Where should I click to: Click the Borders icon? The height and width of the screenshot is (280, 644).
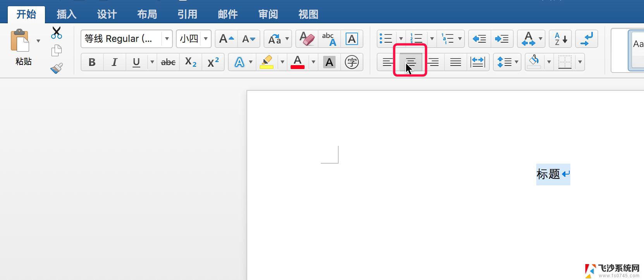coord(565,62)
